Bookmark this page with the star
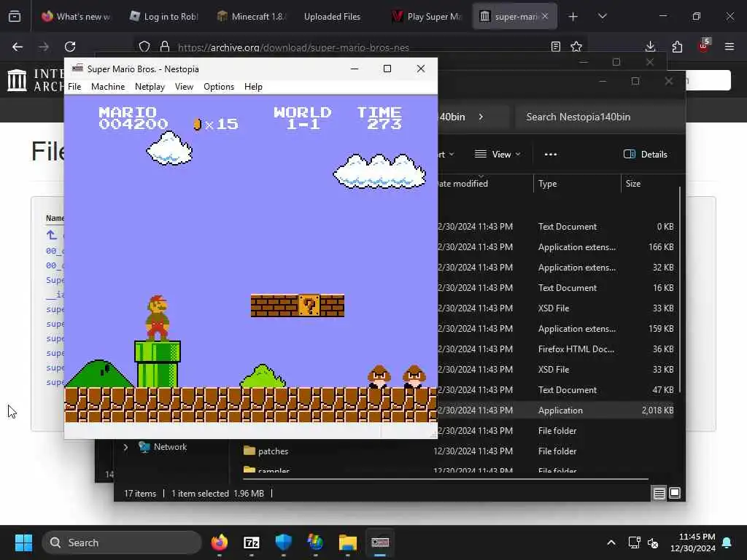 tap(576, 47)
